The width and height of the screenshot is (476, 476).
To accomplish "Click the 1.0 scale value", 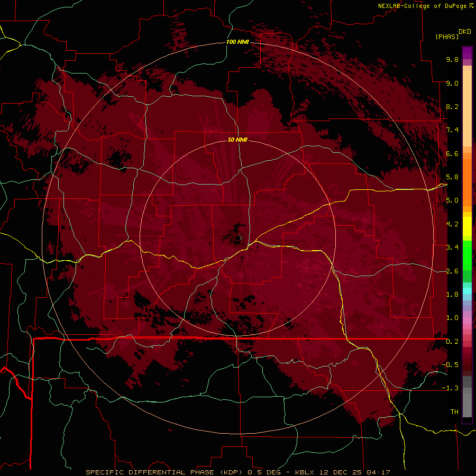I will (x=452, y=318).
